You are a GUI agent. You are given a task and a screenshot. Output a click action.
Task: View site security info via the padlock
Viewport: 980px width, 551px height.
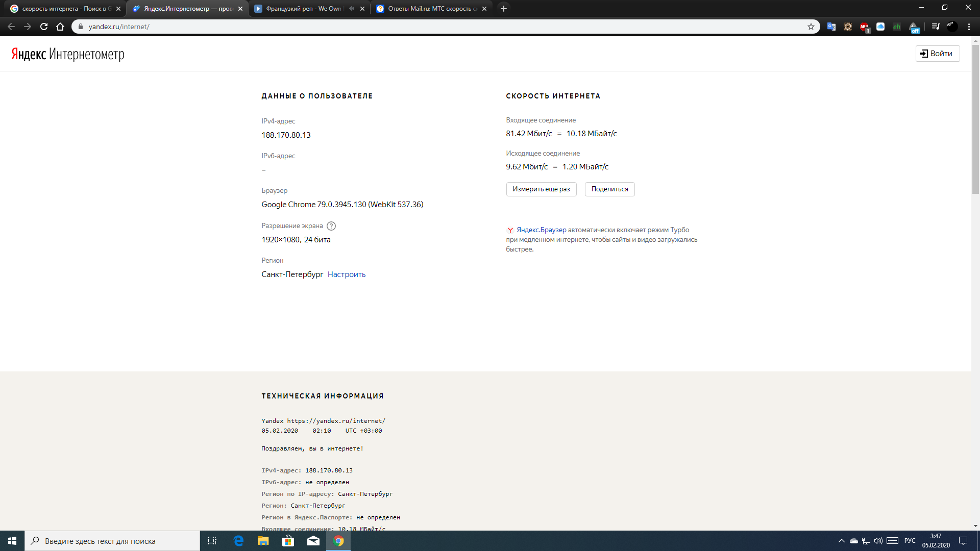(x=80, y=27)
